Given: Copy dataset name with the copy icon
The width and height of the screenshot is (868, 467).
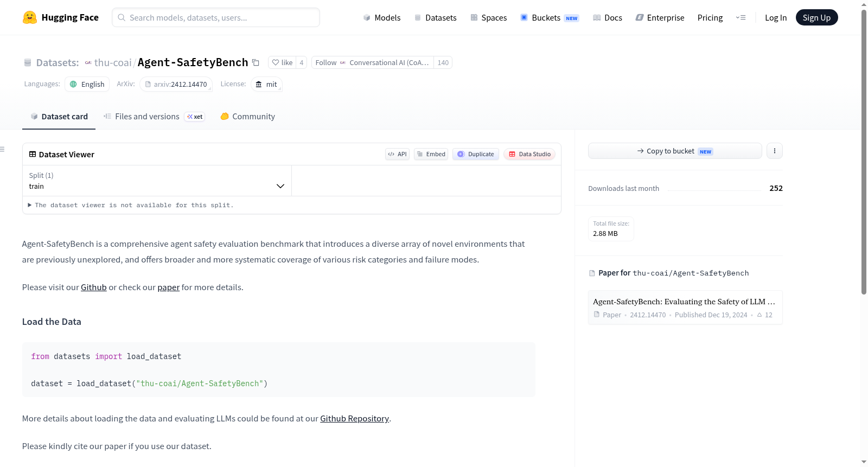Looking at the screenshot, I should pyautogui.click(x=256, y=62).
